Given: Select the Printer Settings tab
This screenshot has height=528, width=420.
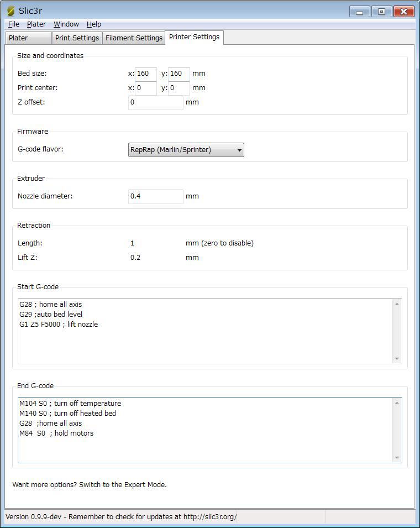Looking at the screenshot, I should coord(194,37).
